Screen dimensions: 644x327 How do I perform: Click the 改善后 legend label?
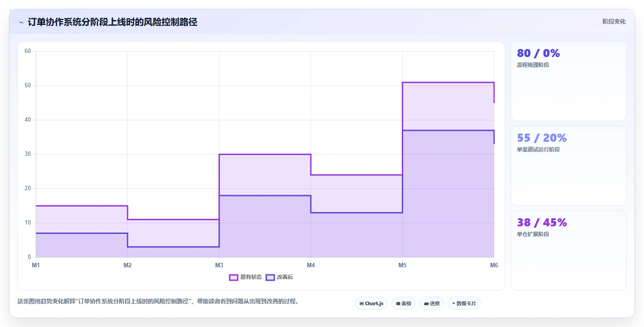point(285,277)
